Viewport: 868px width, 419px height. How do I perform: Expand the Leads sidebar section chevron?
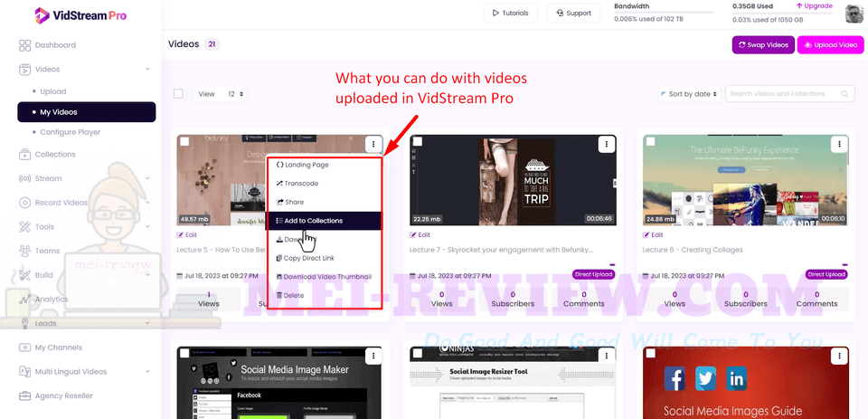click(147, 323)
